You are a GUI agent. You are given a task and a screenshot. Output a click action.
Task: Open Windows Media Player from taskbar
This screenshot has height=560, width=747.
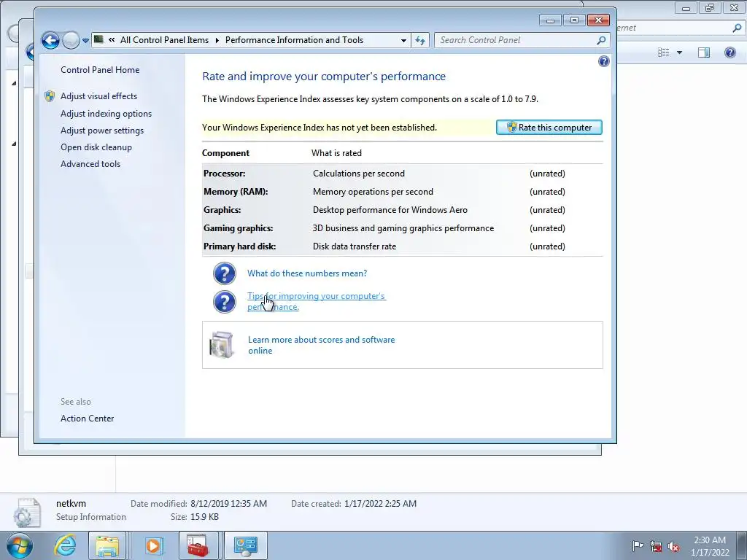153,545
